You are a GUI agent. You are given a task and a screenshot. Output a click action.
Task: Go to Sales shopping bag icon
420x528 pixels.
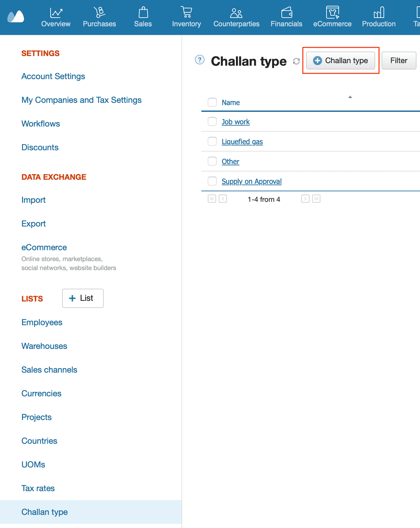[143, 13]
